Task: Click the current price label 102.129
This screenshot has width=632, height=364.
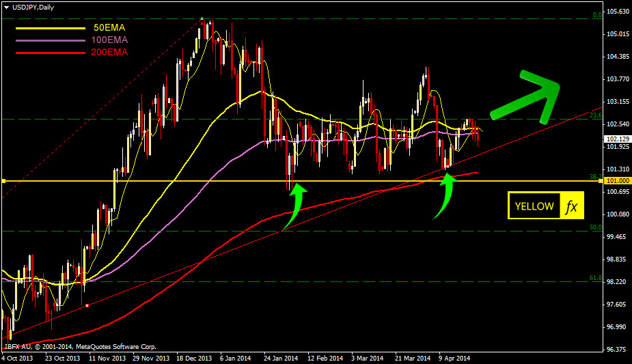Action: click(x=617, y=139)
